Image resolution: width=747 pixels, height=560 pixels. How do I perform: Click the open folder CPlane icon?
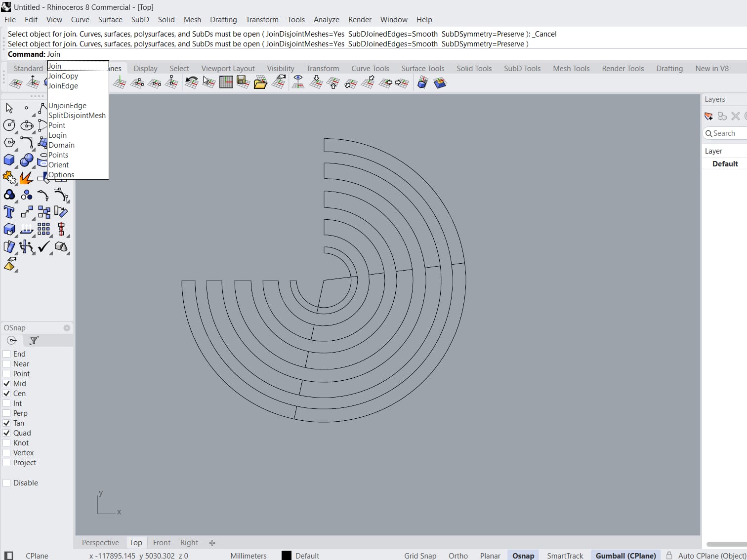click(260, 83)
